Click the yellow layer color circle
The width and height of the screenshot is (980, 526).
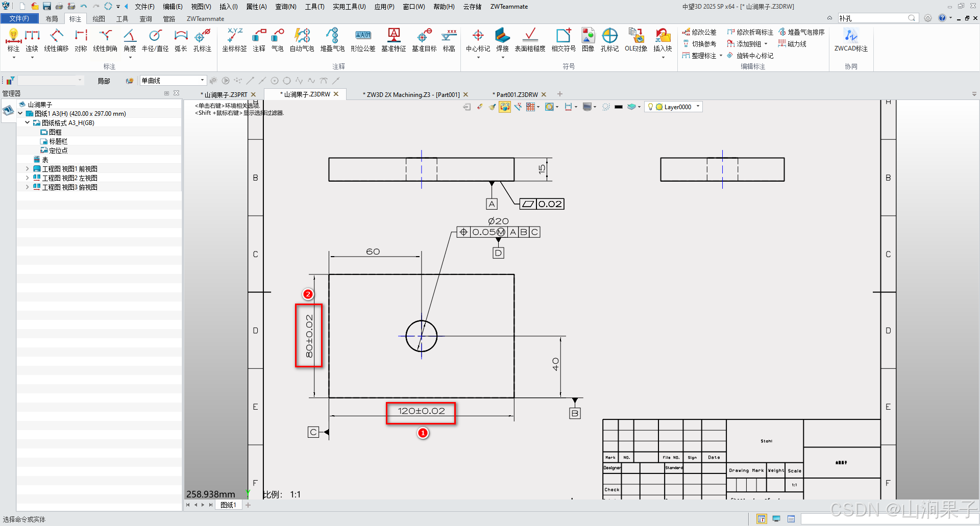click(659, 107)
